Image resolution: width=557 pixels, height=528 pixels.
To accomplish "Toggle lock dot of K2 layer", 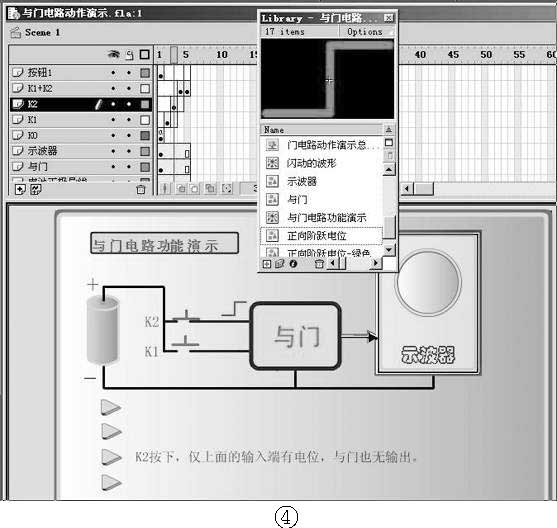I will pyautogui.click(x=129, y=104).
